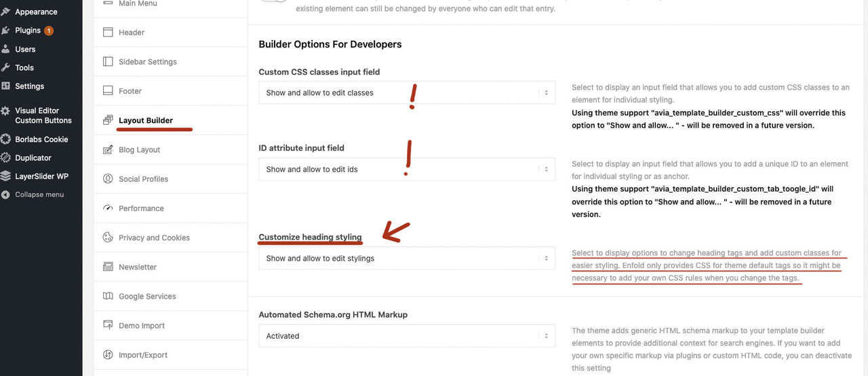The image size is (868, 376).
Task: Click the Import/Export icon
Action: tap(108, 354)
